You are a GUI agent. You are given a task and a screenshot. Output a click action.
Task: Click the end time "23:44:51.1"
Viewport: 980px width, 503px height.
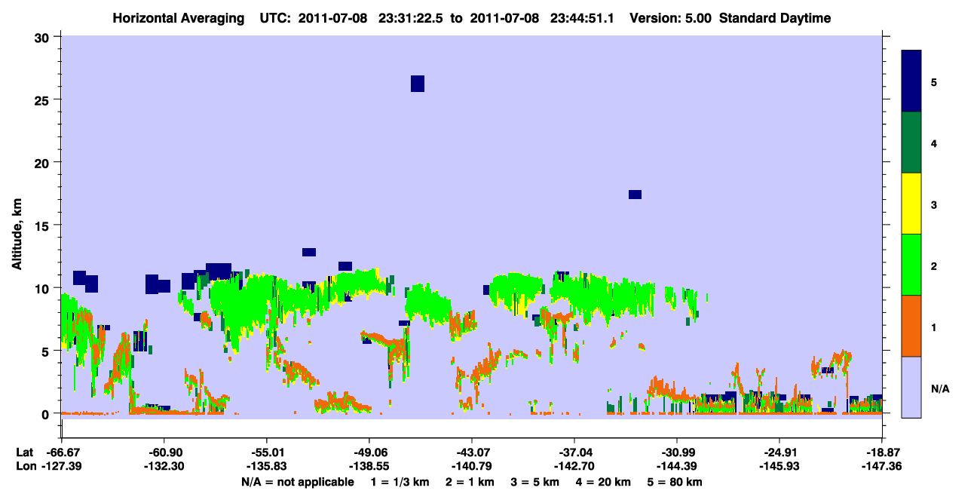(583, 18)
